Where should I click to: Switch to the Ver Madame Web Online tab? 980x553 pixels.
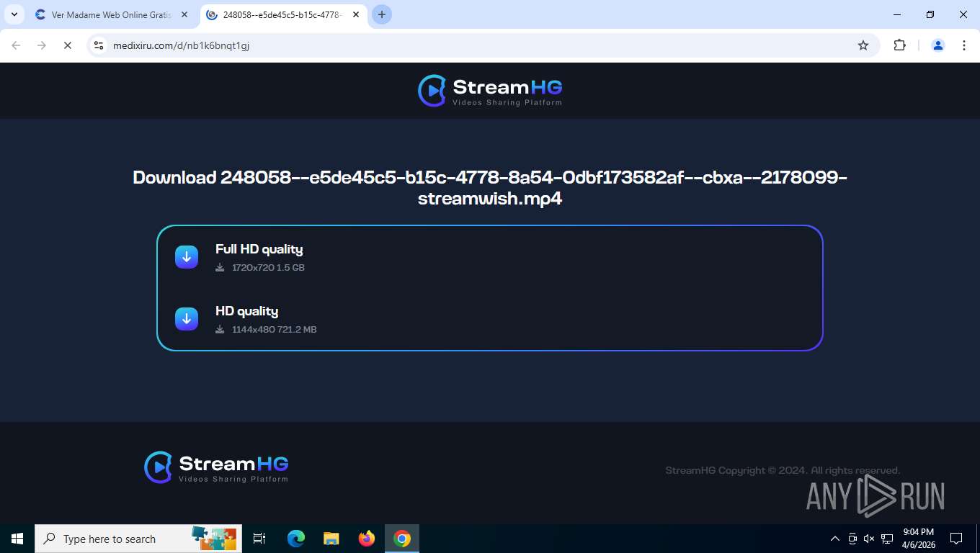click(112, 14)
